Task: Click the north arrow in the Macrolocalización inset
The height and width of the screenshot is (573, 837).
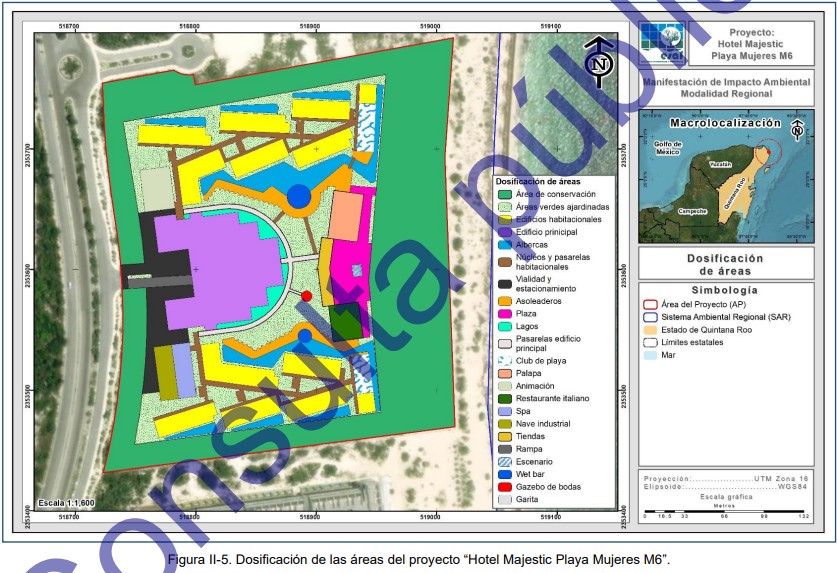Action: (x=796, y=130)
